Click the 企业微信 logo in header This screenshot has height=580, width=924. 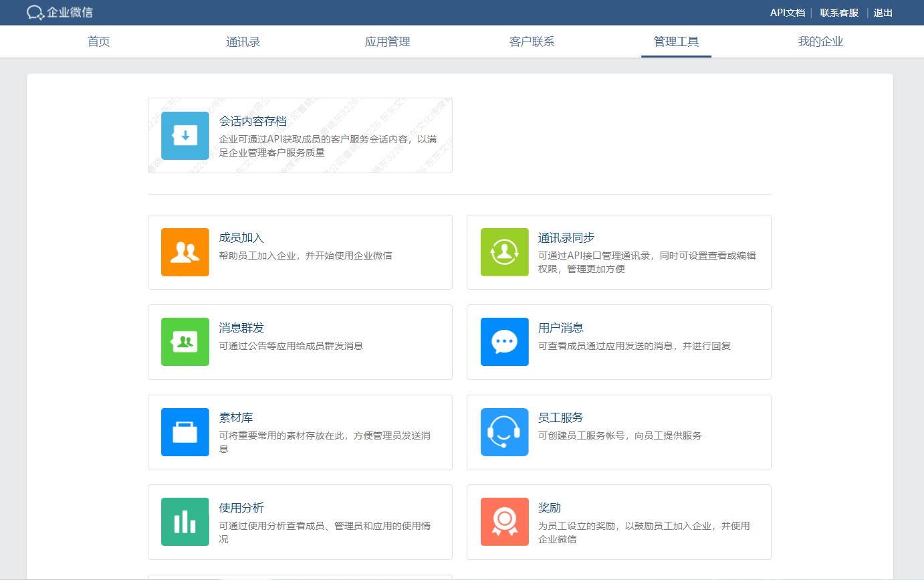(x=60, y=13)
